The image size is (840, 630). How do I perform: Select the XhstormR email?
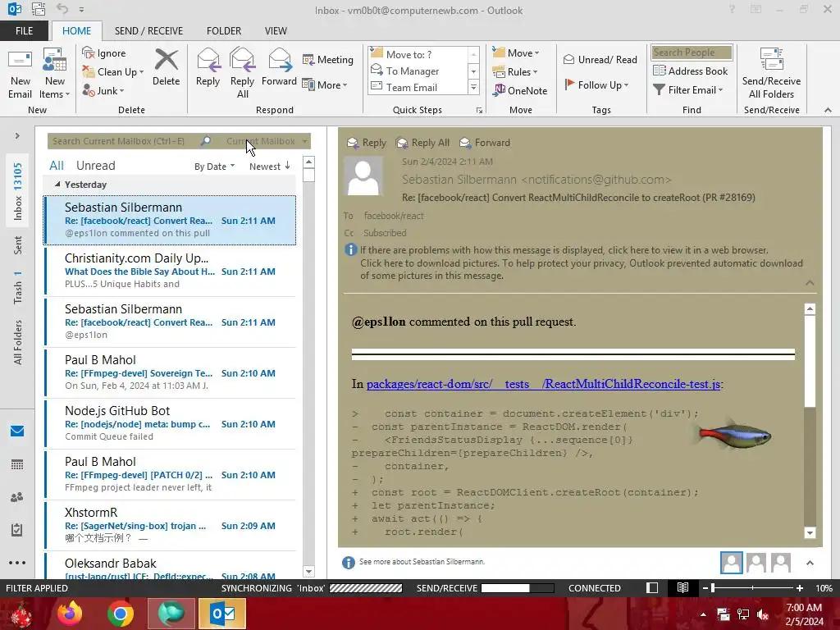coord(171,526)
